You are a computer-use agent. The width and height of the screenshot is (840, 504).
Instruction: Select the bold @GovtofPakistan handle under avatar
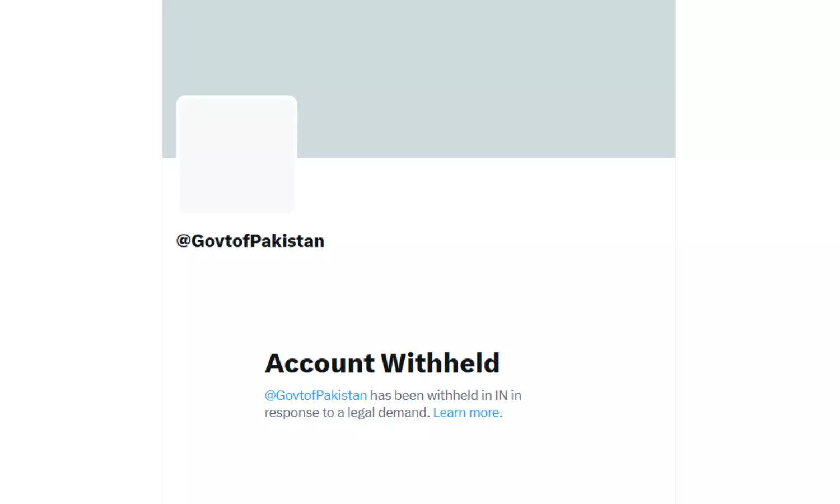(x=250, y=241)
